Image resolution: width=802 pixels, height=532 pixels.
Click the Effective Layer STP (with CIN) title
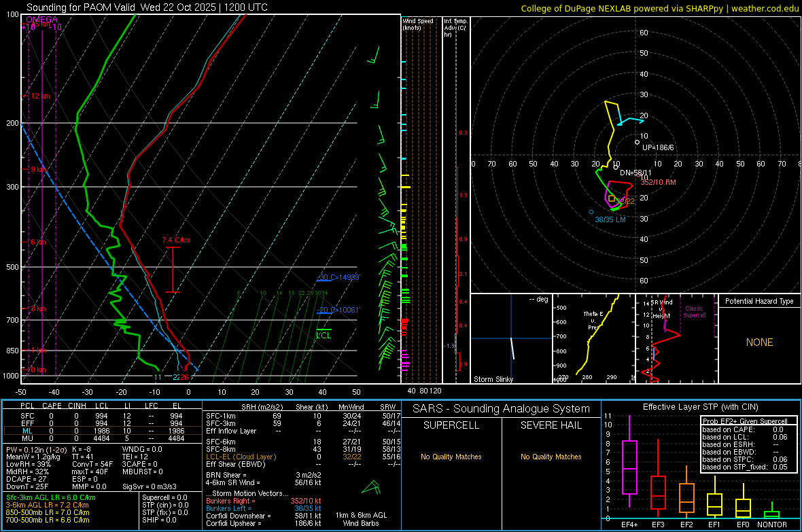700,407
